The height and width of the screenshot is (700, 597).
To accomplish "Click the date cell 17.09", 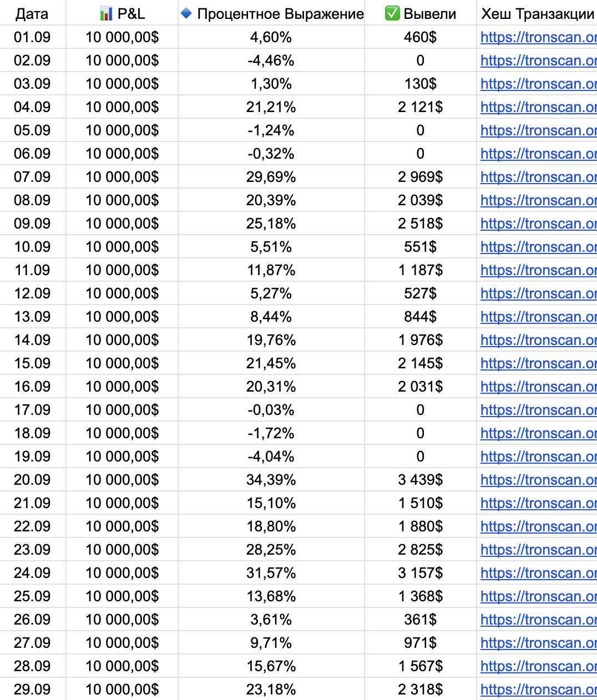I will 32,410.
